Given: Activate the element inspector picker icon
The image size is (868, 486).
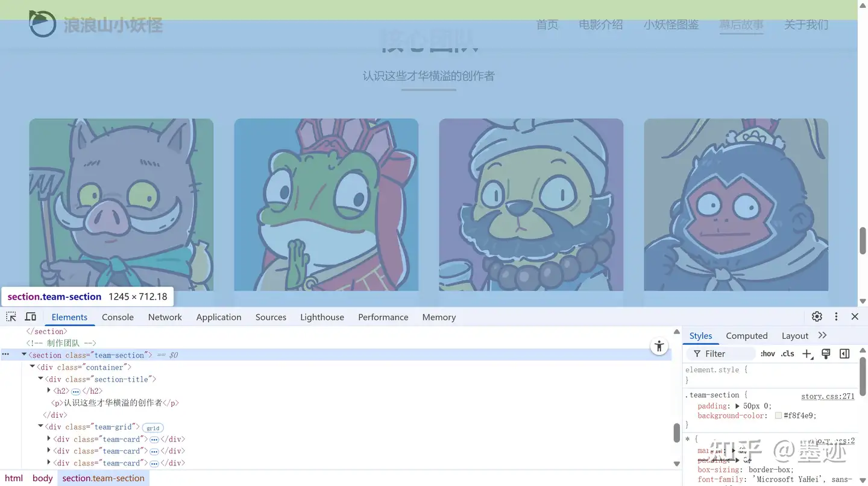Looking at the screenshot, I should (x=11, y=317).
